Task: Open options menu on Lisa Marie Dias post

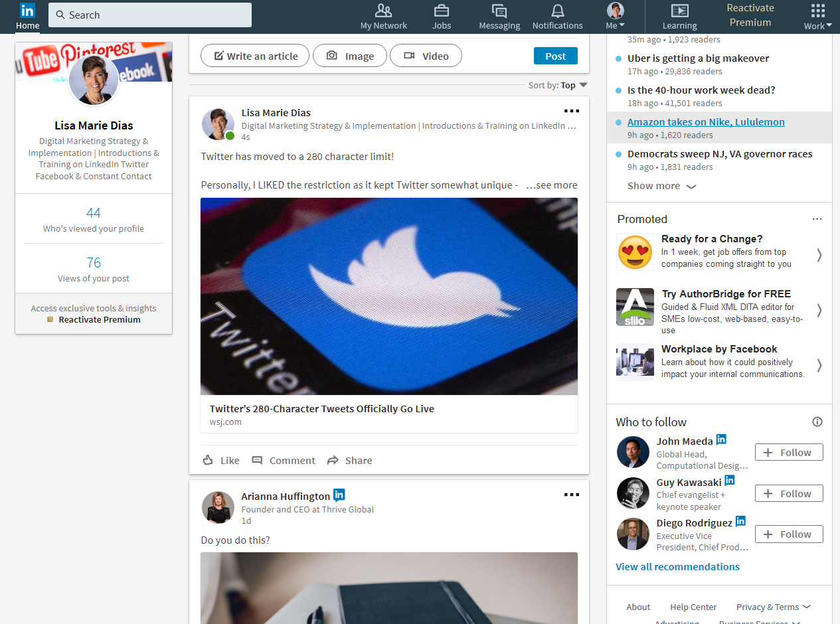Action: 571,111
